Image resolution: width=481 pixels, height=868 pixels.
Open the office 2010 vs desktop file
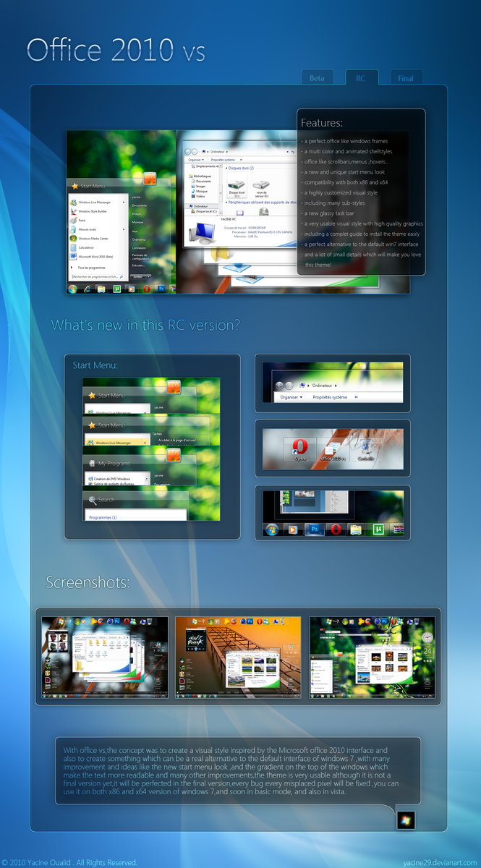pos(333,449)
